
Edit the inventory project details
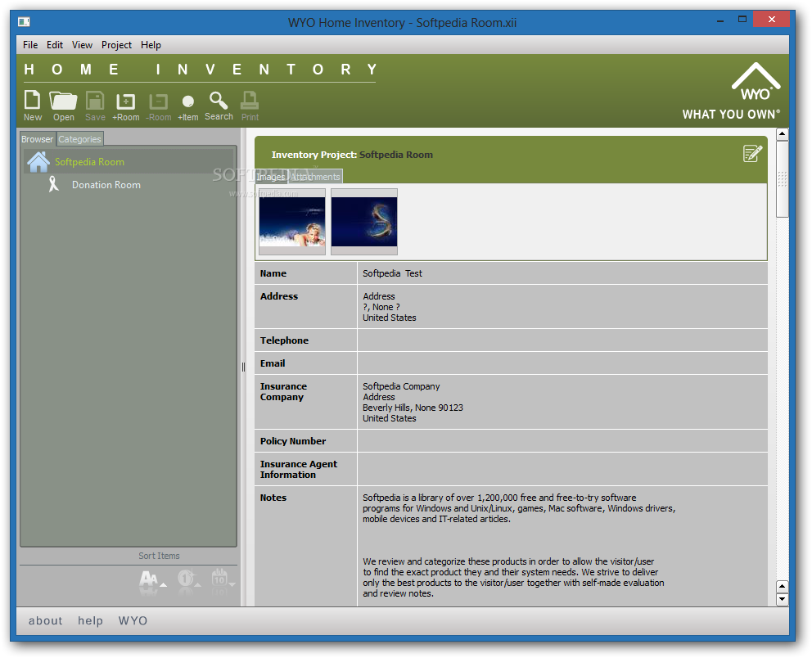[752, 153]
